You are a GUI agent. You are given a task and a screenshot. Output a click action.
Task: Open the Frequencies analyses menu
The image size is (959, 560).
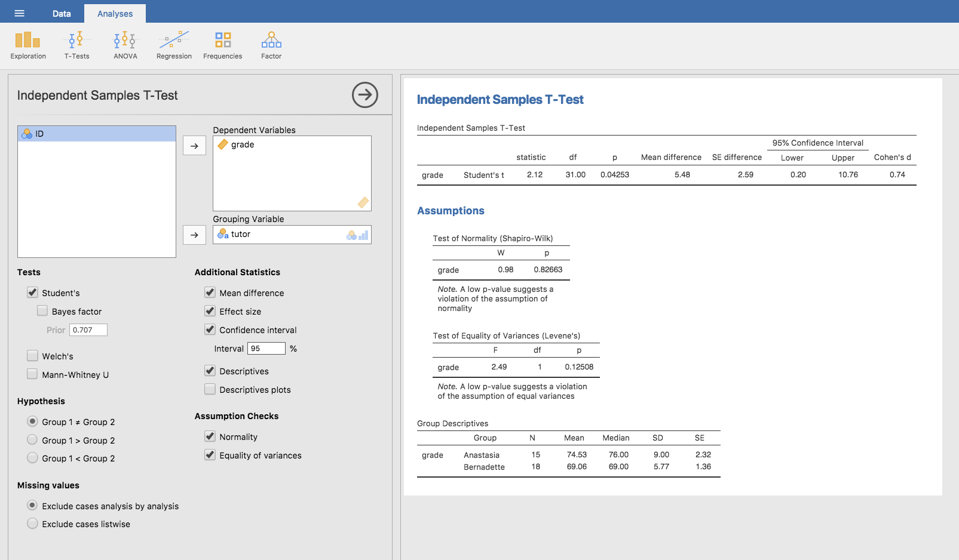[x=223, y=46]
